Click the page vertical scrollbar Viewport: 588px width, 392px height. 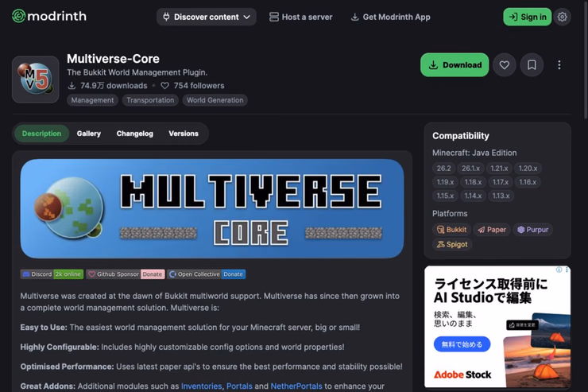[586, 60]
